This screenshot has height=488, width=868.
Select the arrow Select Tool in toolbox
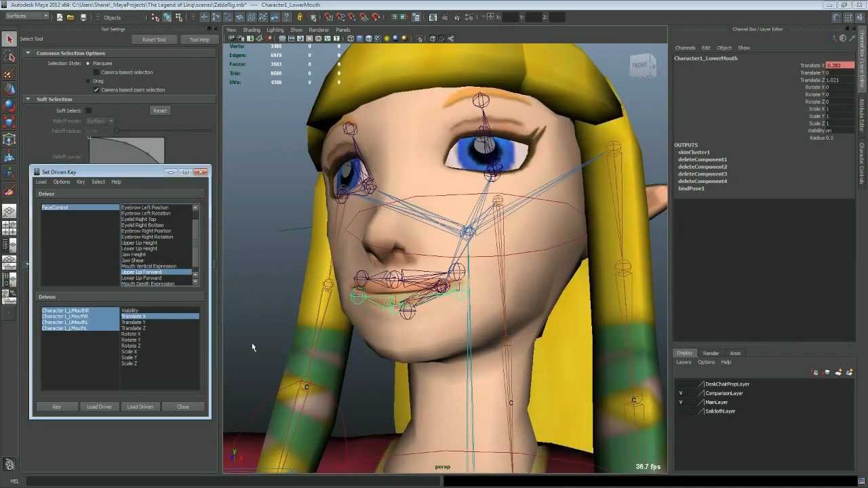point(9,39)
